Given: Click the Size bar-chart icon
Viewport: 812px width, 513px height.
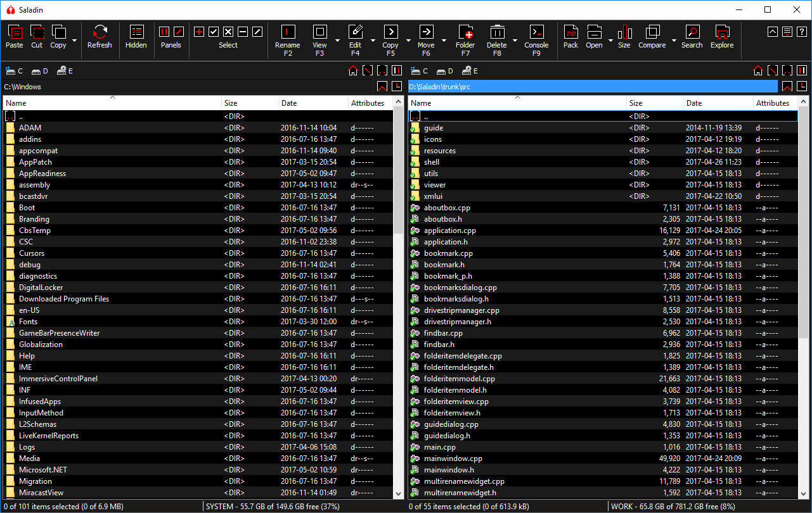Looking at the screenshot, I should [x=624, y=32].
